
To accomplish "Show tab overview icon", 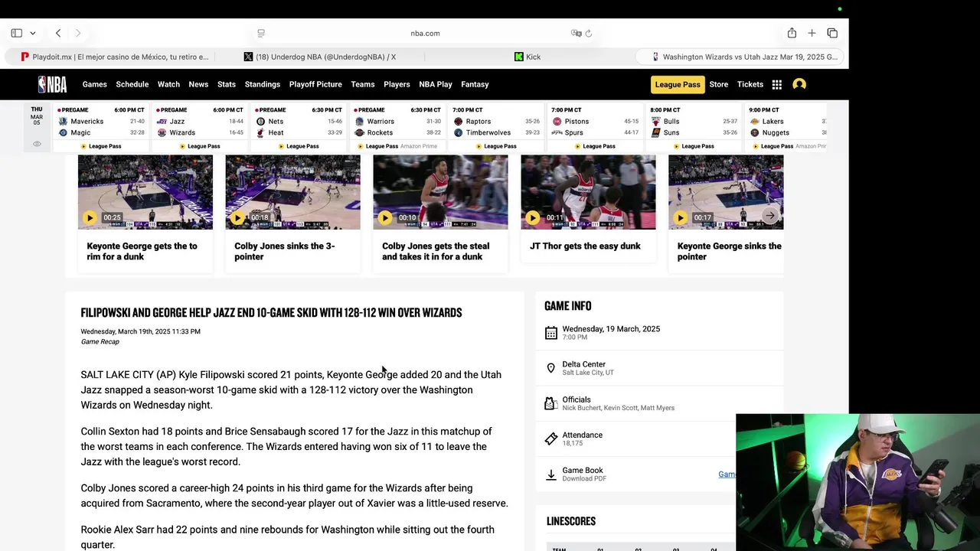I will (832, 33).
